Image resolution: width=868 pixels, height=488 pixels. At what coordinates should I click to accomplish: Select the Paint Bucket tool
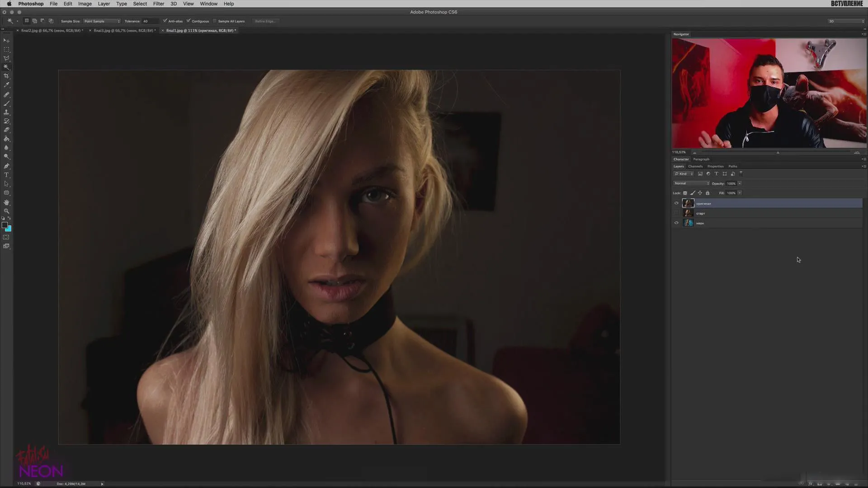6,139
